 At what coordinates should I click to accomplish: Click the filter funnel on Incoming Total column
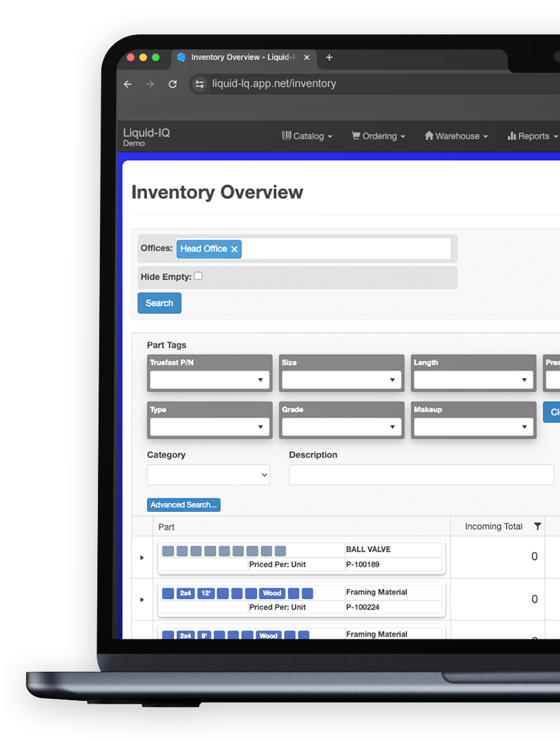[536, 527]
